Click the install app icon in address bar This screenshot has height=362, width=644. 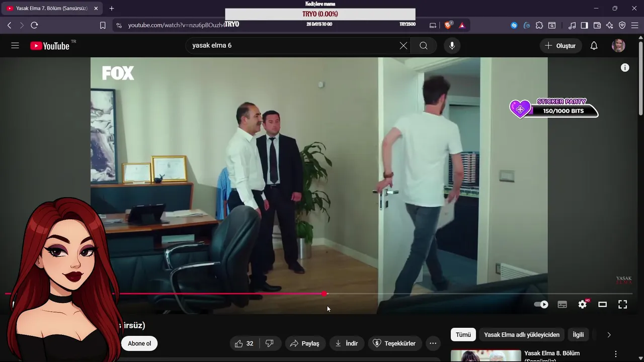click(433, 25)
